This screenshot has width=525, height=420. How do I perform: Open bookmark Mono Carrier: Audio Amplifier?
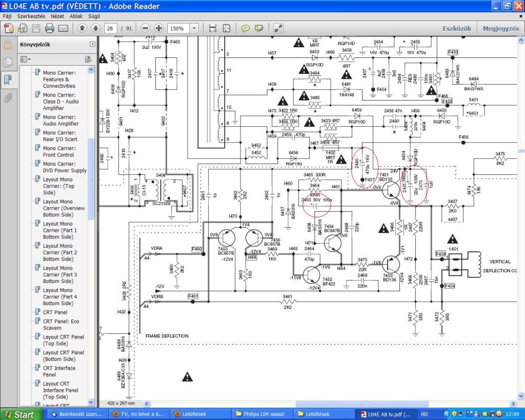pos(61,120)
